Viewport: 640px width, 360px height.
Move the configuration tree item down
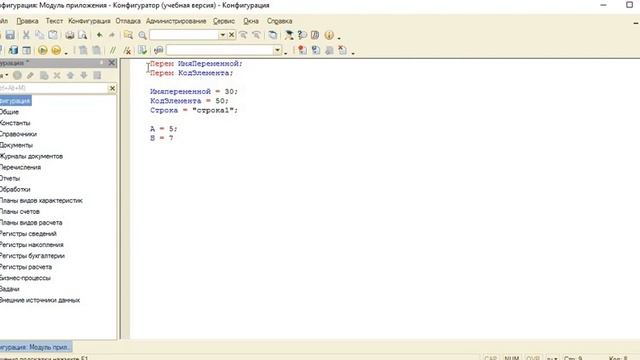pos(84,76)
